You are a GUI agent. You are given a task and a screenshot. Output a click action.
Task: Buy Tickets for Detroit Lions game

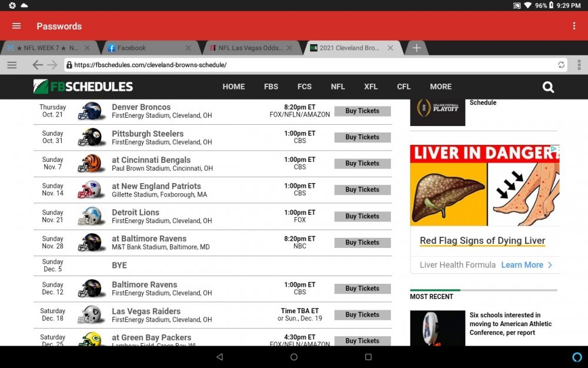coord(363,217)
